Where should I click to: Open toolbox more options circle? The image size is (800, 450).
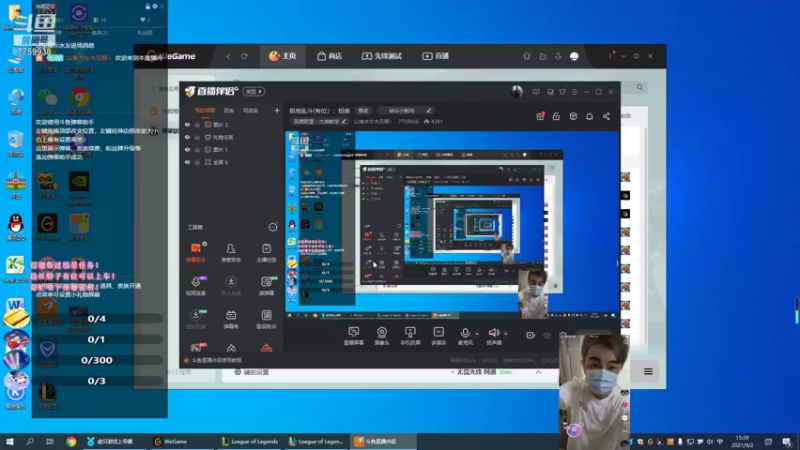pos(272,227)
